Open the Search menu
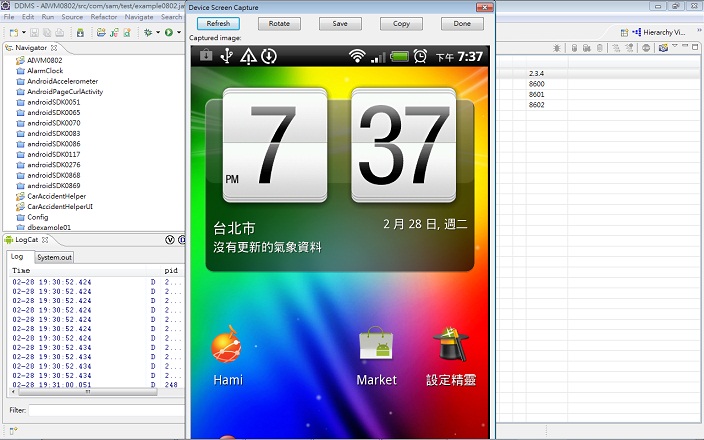This screenshot has height=440, width=704. [x=172, y=17]
